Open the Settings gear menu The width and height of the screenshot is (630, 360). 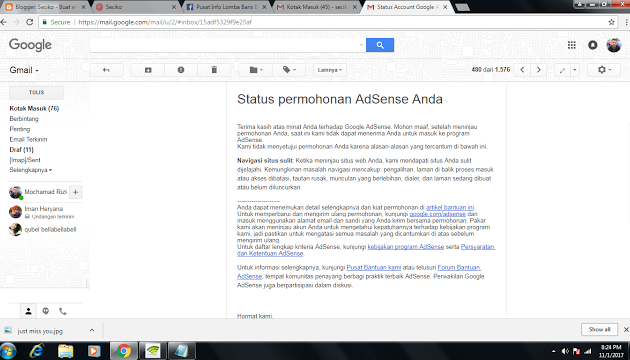click(x=604, y=70)
